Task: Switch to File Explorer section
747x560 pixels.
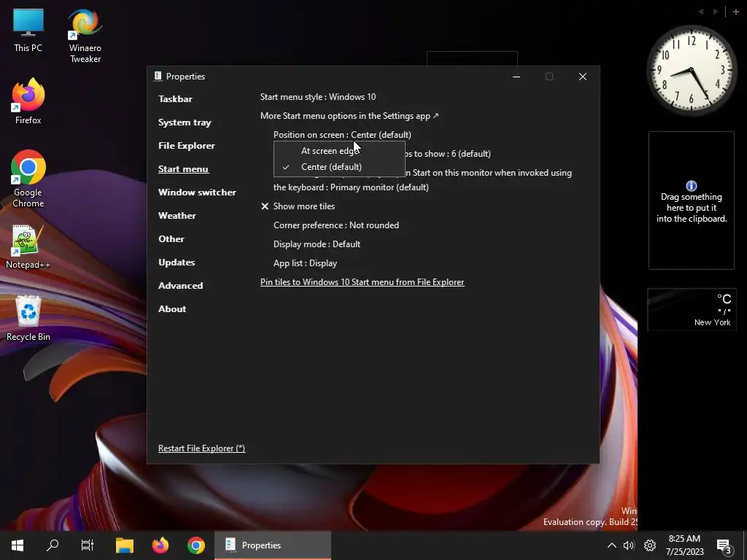Action: [186, 146]
